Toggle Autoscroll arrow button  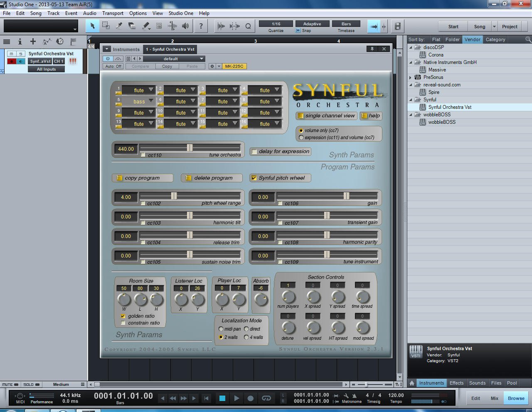click(x=374, y=27)
